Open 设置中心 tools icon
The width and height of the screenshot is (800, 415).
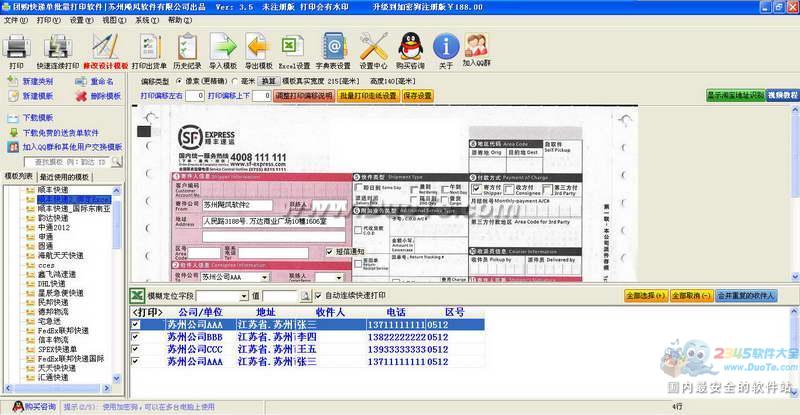[x=373, y=47]
